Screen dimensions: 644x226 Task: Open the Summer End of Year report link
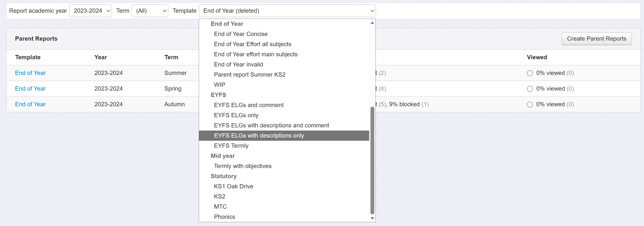click(x=30, y=73)
